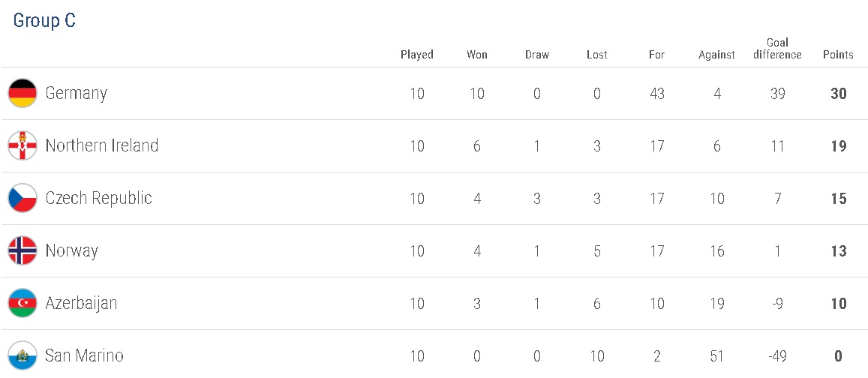Open the Northern Ireland team link
This screenshot has width=868, height=378.
(101, 145)
